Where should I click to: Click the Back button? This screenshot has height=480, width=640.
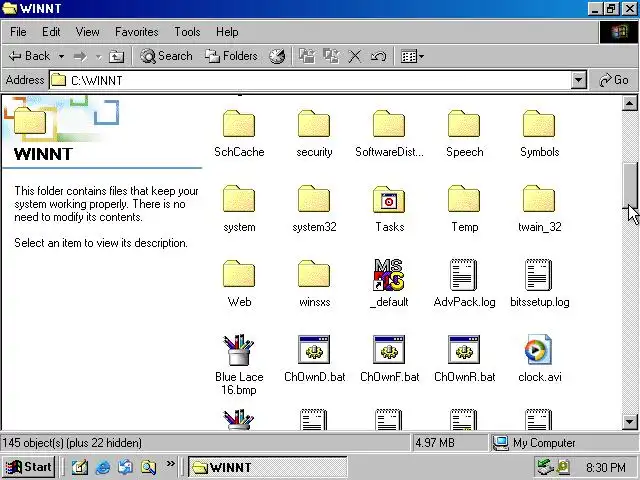[x=30, y=56]
